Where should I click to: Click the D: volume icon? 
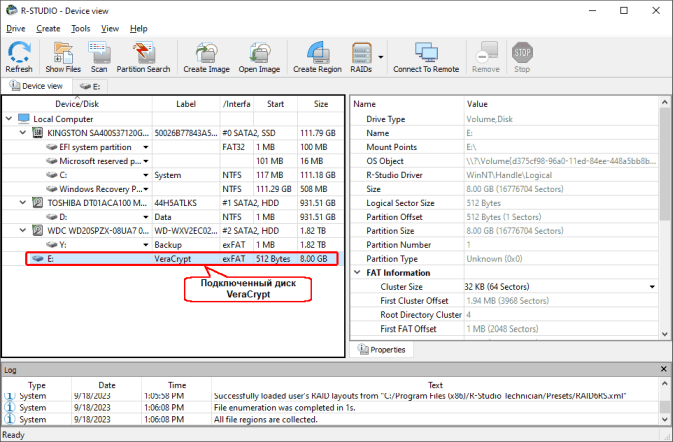52,217
